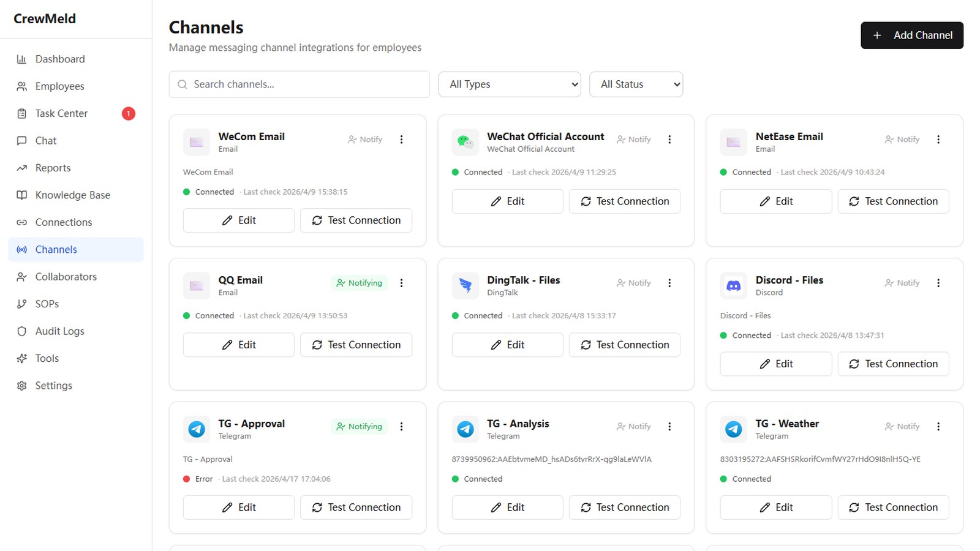Enable Notify on WeChat Official Account channel
Screen dimensions: 980x551
point(633,140)
